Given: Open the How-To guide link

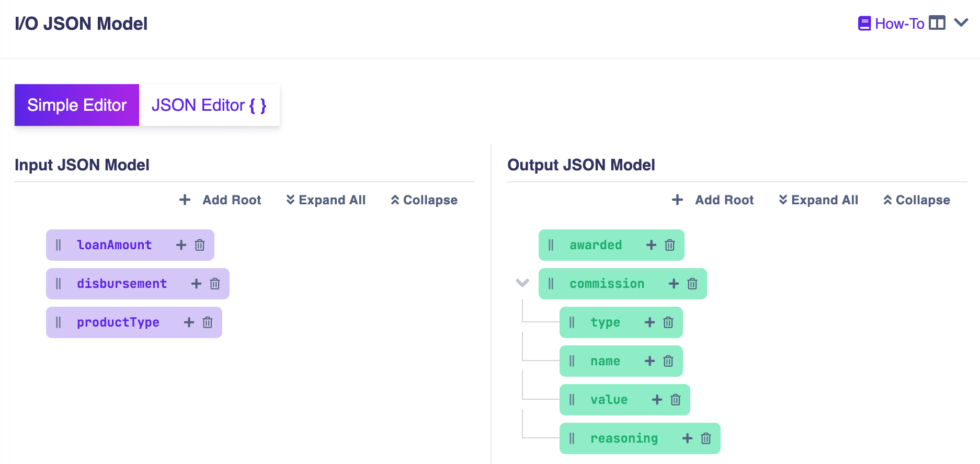Looking at the screenshot, I should pyautogui.click(x=892, y=24).
